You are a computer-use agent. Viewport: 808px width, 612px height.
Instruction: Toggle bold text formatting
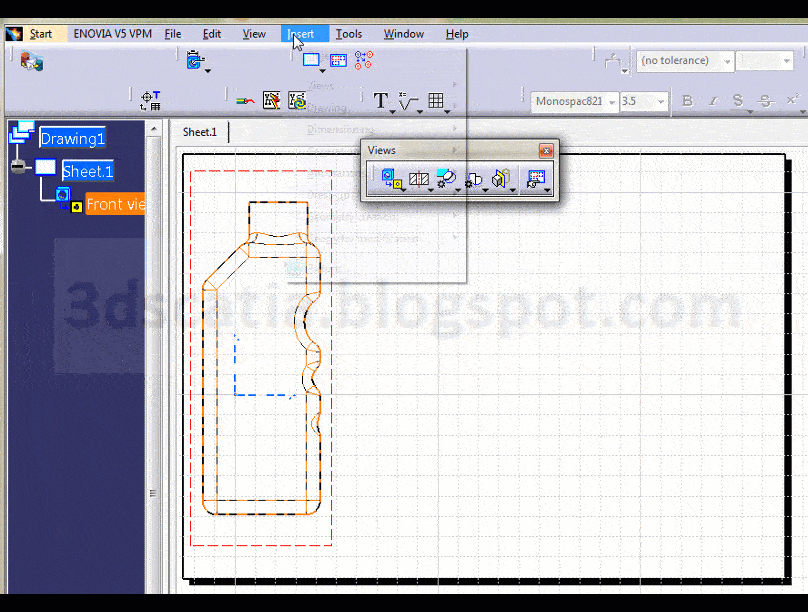pos(688,100)
